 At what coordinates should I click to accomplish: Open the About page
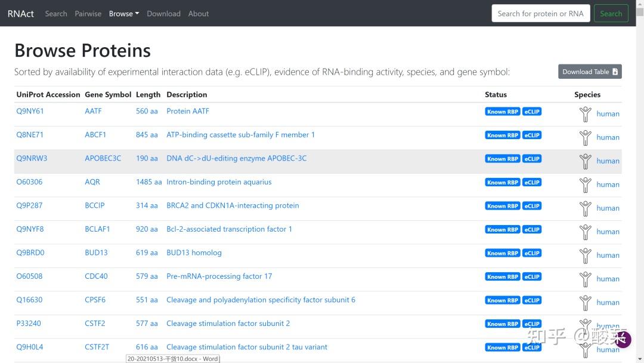(199, 14)
